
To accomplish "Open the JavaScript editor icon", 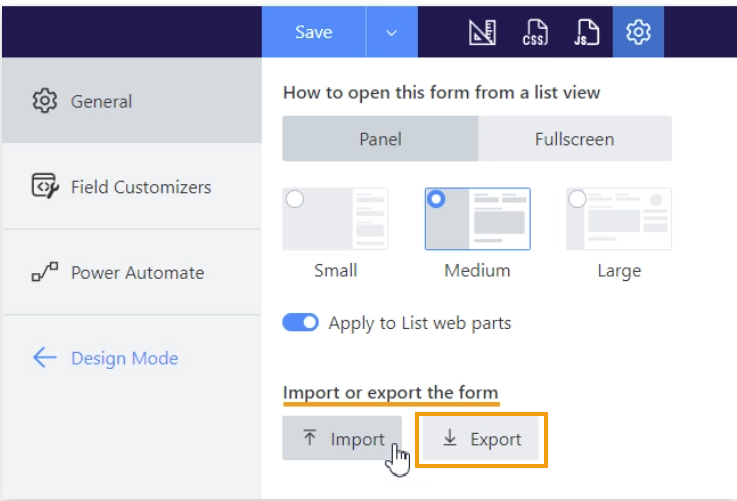I will click(x=587, y=33).
